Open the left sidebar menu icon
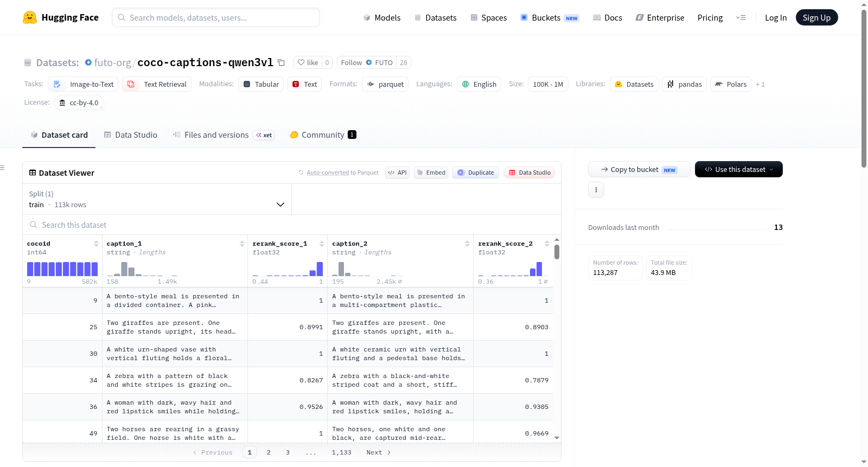 click(2, 168)
